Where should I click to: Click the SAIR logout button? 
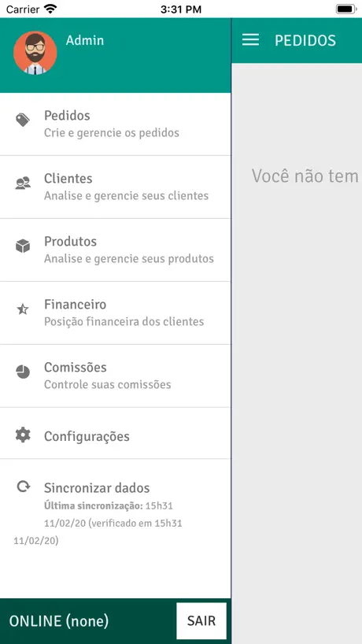pyautogui.click(x=201, y=620)
